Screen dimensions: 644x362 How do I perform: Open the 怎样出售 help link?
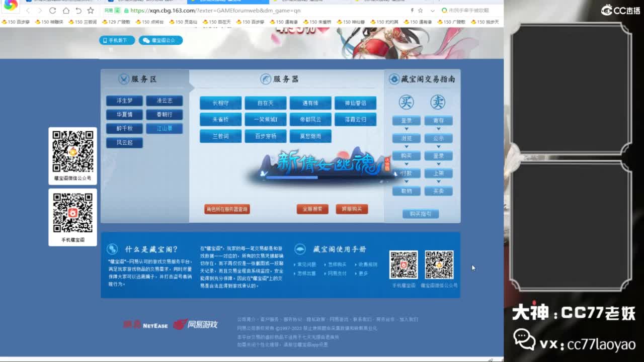click(307, 274)
